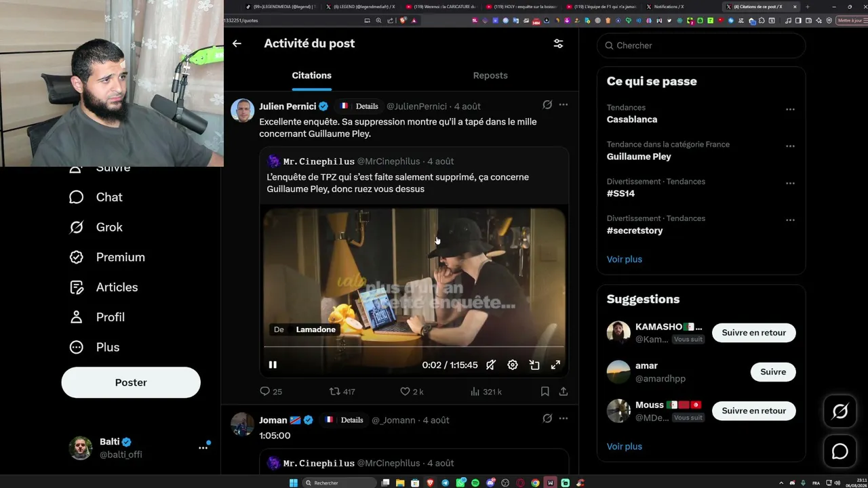Switch to the Citations tab

point(311,75)
